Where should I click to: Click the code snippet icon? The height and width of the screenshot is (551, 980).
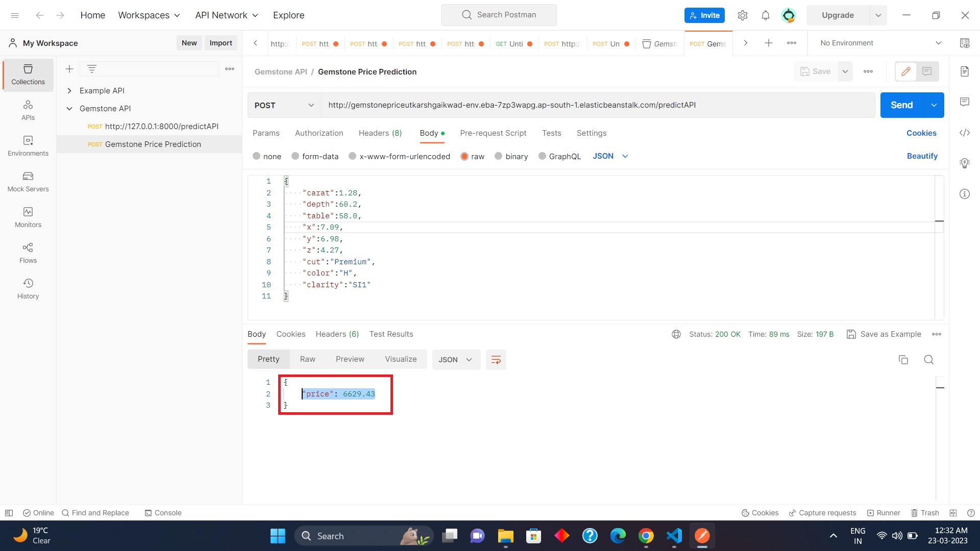click(x=964, y=133)
